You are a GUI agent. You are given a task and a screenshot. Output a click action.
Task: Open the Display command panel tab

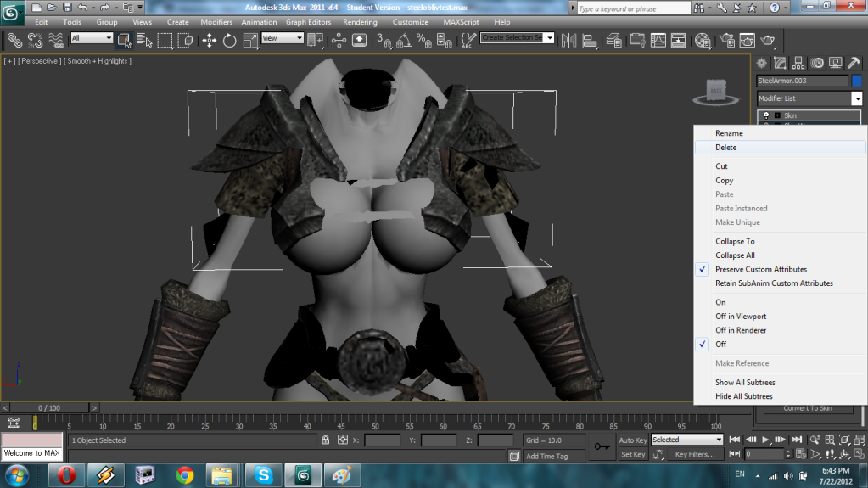tap(836, 63)
